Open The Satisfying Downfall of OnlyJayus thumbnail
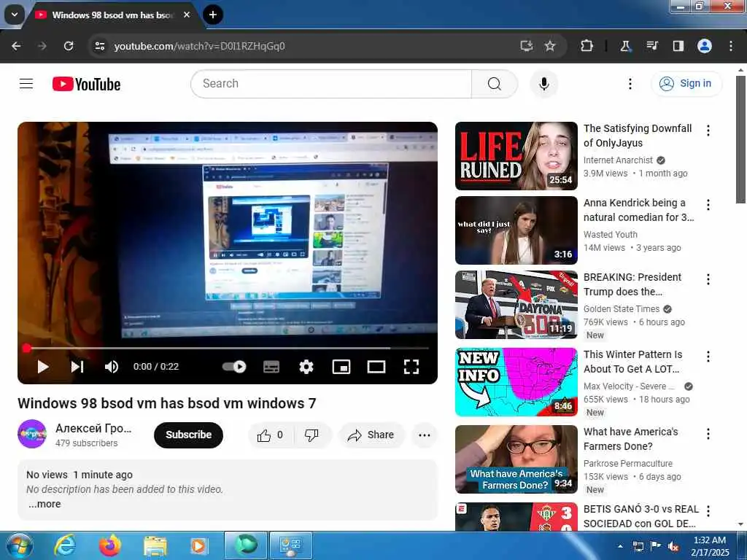Viewport: 747px width, 560px height. coord(516,156)
